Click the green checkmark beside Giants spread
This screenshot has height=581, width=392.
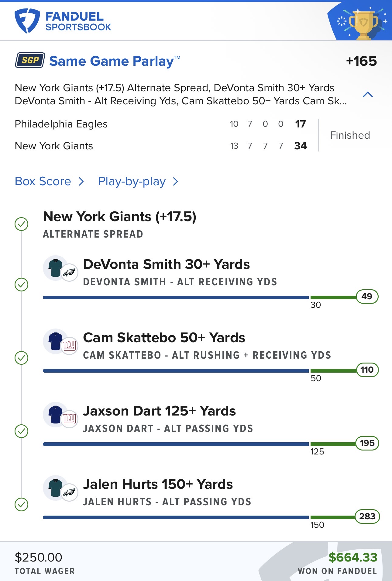pyautogui.click(x=22, y=224)
